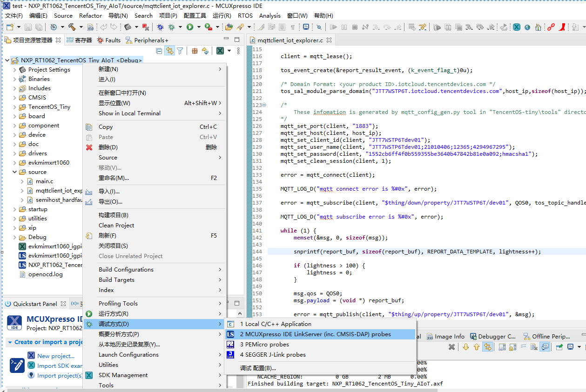Open the Build dropdown arrow beside hammer
The height and width of the screenshot is (392, 586).
(80, 27)
